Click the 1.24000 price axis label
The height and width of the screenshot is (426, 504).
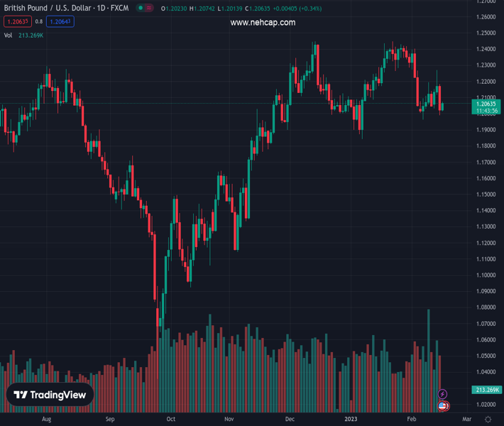pyautogui.click(x=486, y=49)
